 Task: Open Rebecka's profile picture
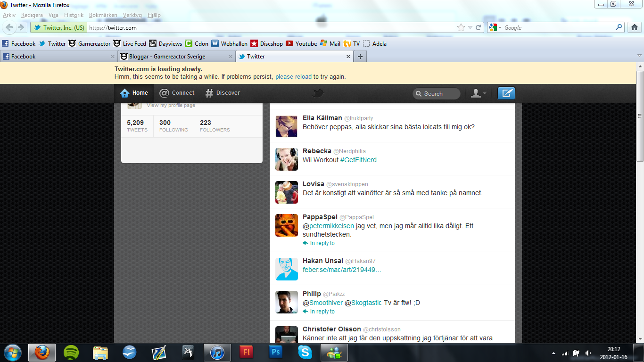[287, 159]
